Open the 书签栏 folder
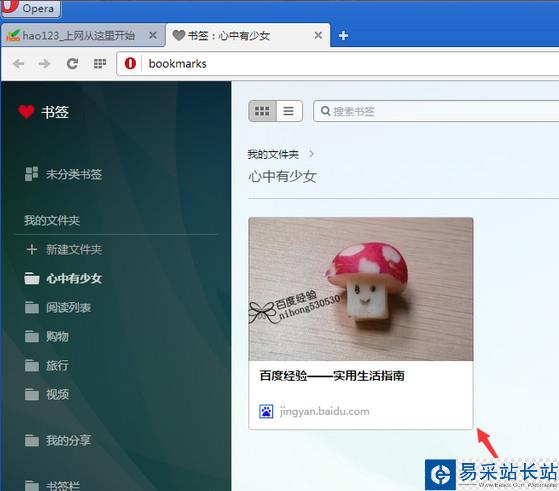This screenshot has width=559, height=491. (52, 485)
